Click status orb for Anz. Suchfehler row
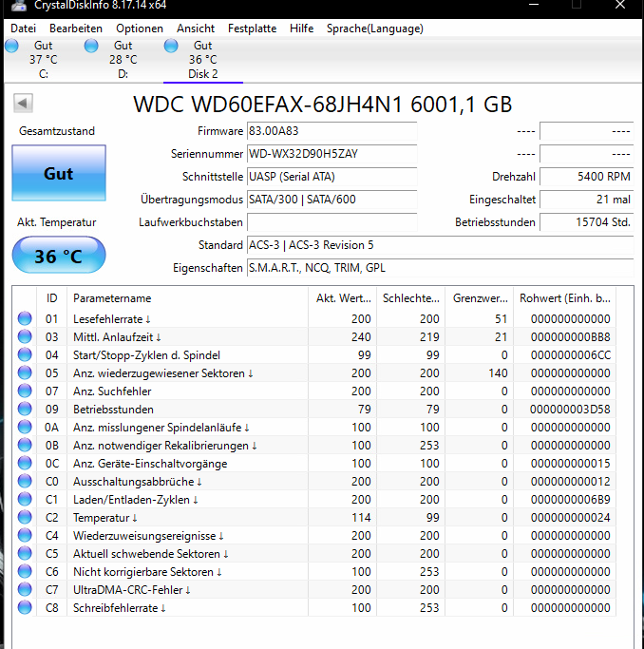 25,391
